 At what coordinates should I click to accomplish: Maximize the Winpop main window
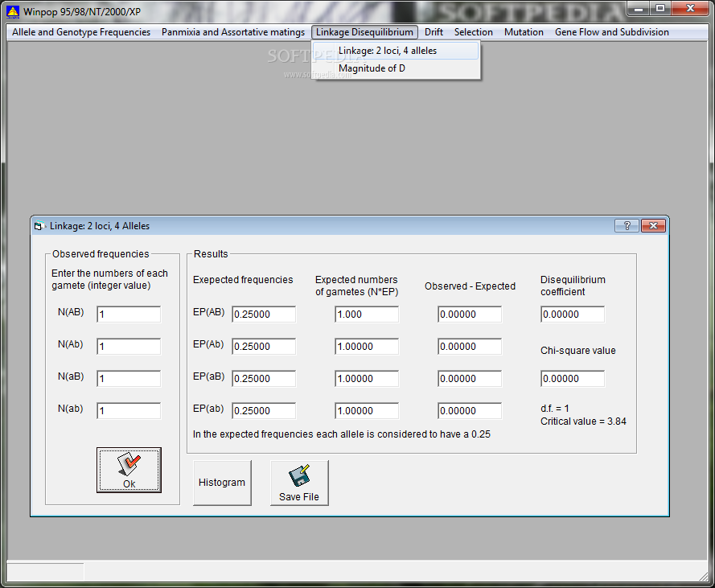(x=660, y=8)
